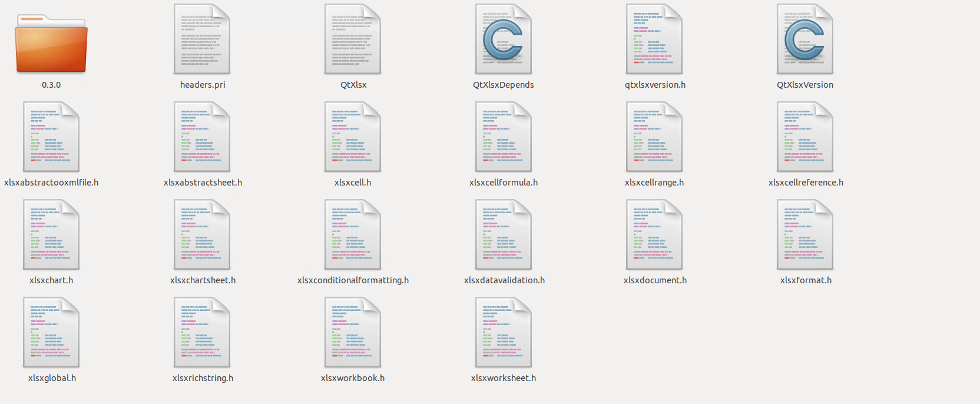The height and width of the screenshot is (404, 980).
Task: Select the xlsxworksheet.h file icon
Action: click(504, 332)
